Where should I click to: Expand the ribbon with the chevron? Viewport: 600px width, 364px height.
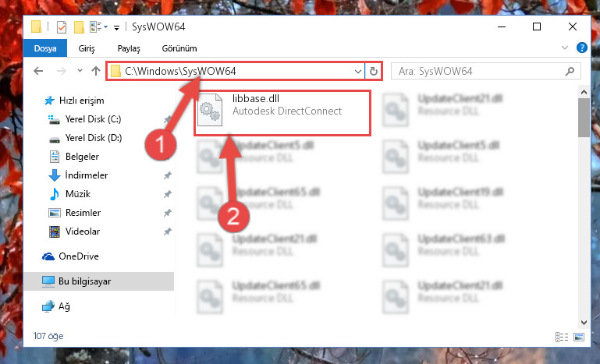(x=564, y=48)
